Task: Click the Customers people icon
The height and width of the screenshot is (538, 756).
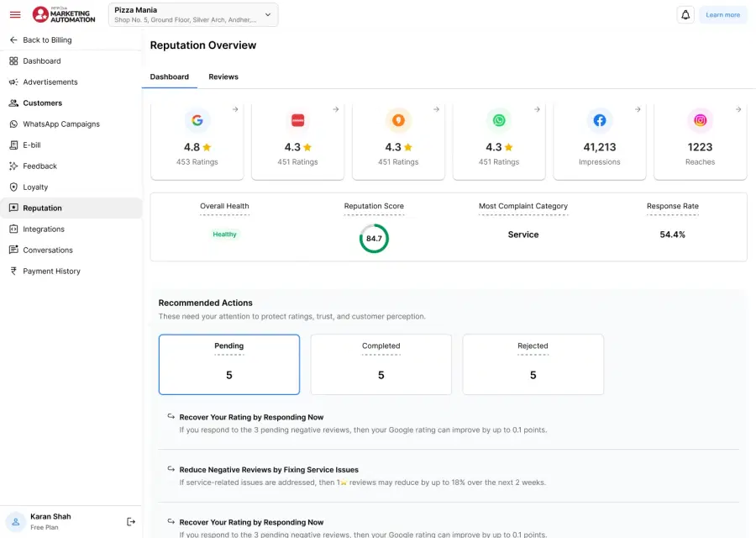Action: [x=13, y=103]
